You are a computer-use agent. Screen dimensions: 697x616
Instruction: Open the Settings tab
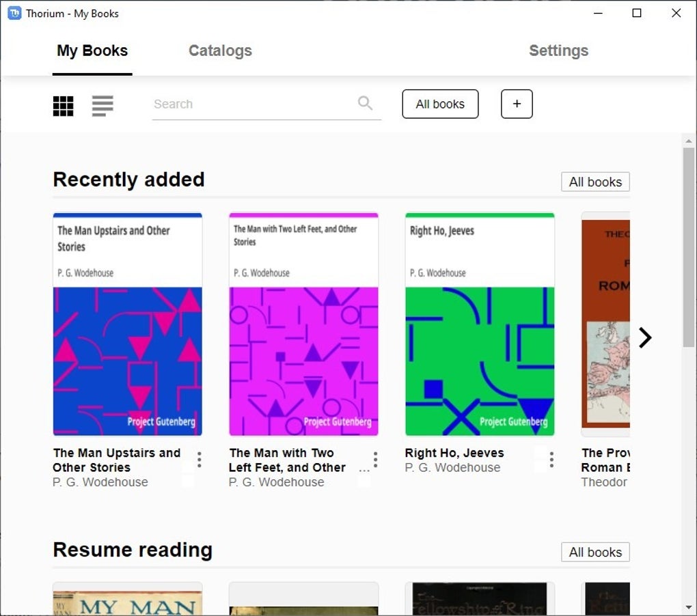pyautogui.click(x=558, y=51)
